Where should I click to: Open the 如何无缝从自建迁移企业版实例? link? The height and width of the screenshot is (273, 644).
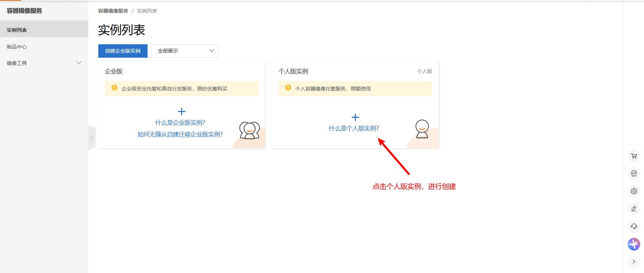(x=180, y=134)
